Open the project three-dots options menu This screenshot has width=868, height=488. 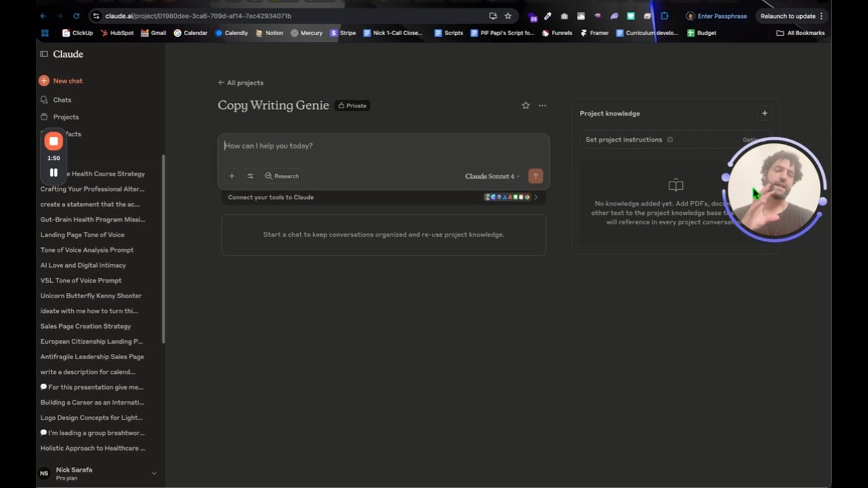coord(542,106)
